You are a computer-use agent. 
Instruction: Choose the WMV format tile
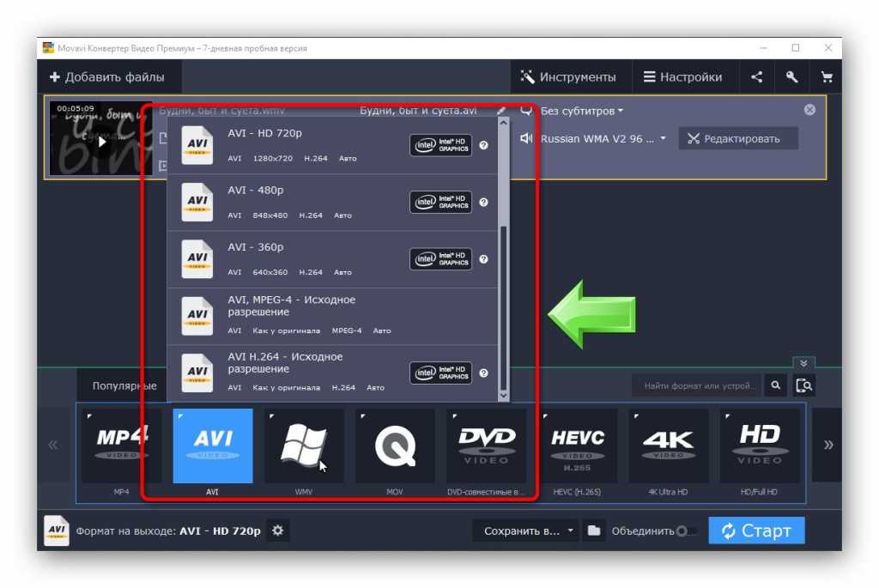[304, 446]
